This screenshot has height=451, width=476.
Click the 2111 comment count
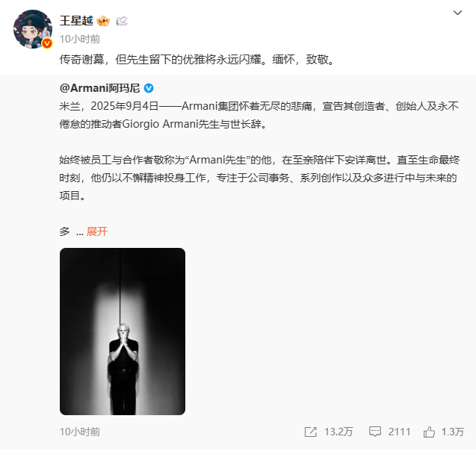pyautogui.click(x=399, y=432)
